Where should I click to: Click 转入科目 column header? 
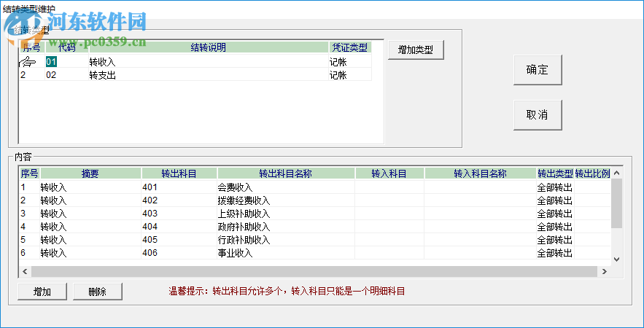(389, 173)
